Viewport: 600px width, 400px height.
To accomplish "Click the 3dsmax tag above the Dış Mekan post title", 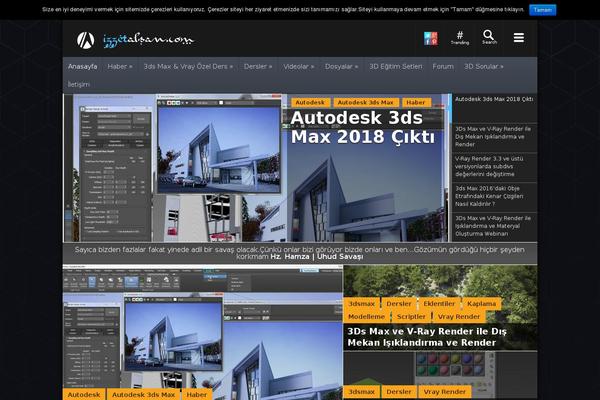I will click(x=362, y=304).
